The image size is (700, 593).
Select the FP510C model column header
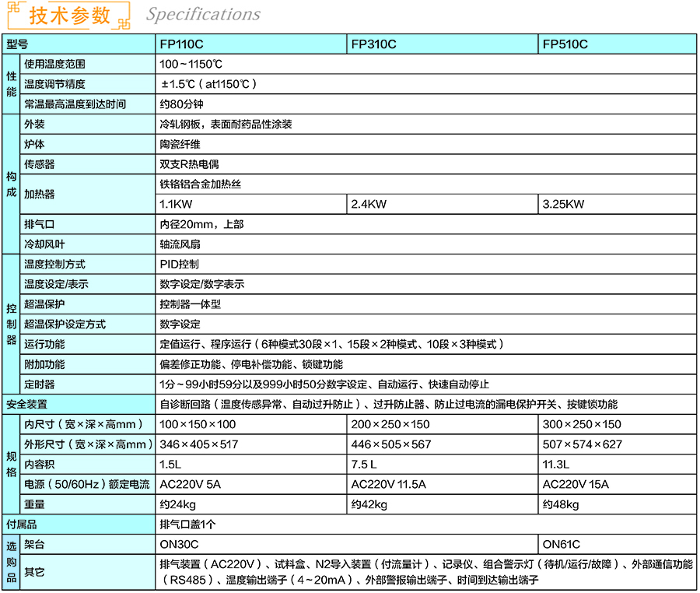(x=565, y=44)
